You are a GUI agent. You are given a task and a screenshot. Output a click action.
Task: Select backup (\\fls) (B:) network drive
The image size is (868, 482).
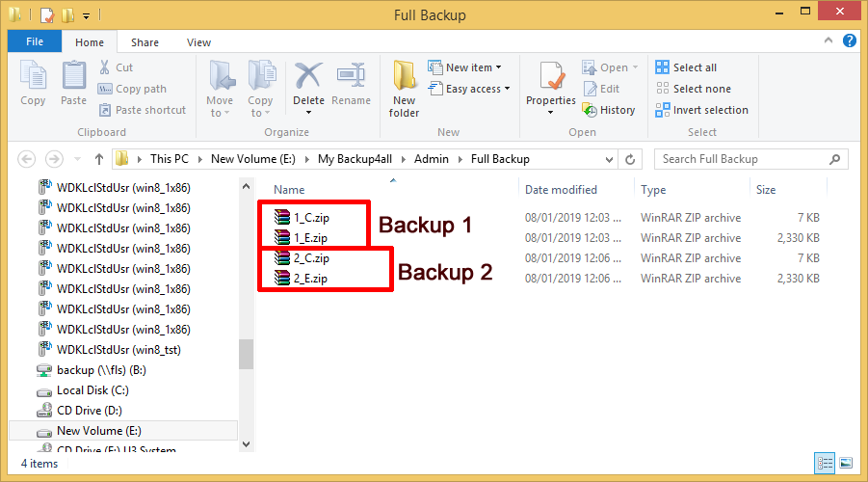coord(92,370)
